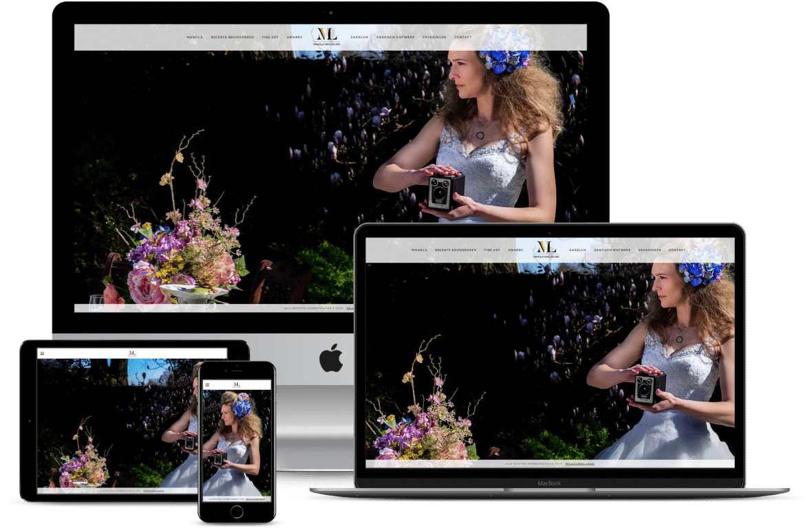Open Recente Bruidsparen on the iMac

point(233,37)
